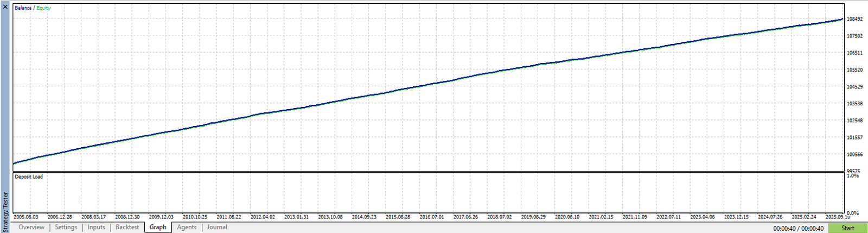Click the 2008.12.30 date label
868x233 pixels.
127,217
